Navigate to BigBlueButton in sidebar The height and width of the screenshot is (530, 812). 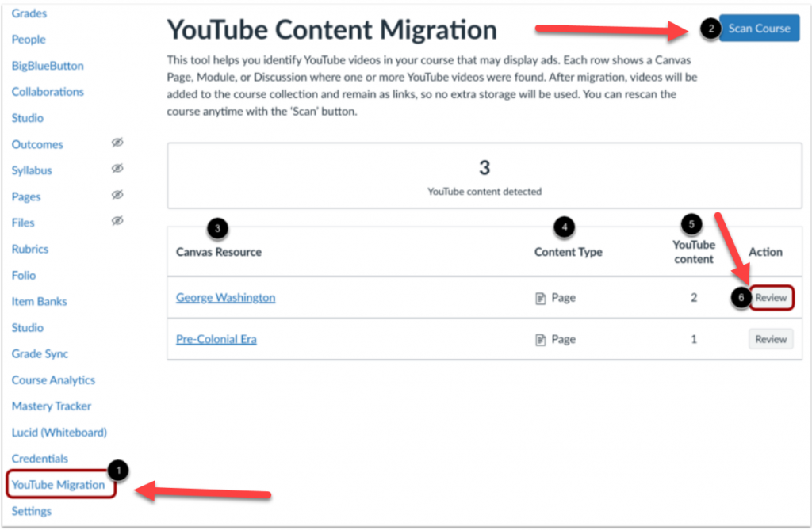[x=48, y=66]
